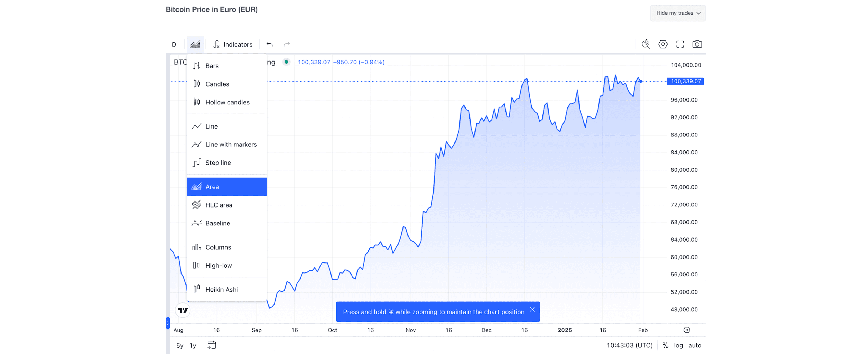The width and height of the screenshot is (868, 359).
Task: Enter fullscreen mode on the chart
Action: click(680, 44)
